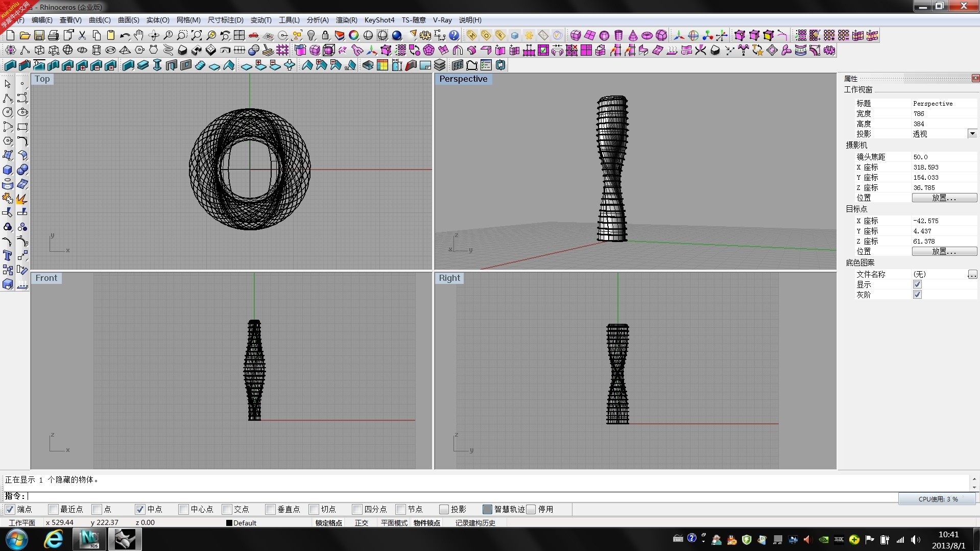Viewport: 980px width, 551px height.
Task: Click the I-beam structural icon in third toolbar
Action: tap(157, 65)
